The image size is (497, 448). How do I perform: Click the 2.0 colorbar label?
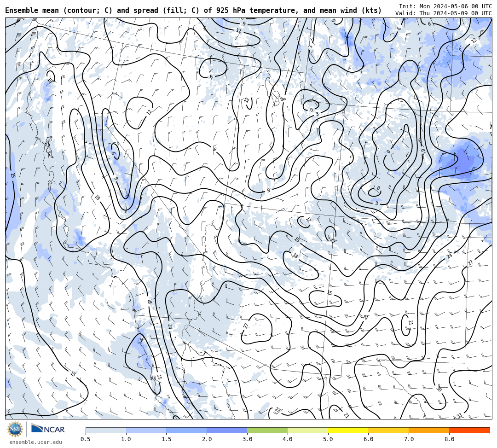[207, 439]
